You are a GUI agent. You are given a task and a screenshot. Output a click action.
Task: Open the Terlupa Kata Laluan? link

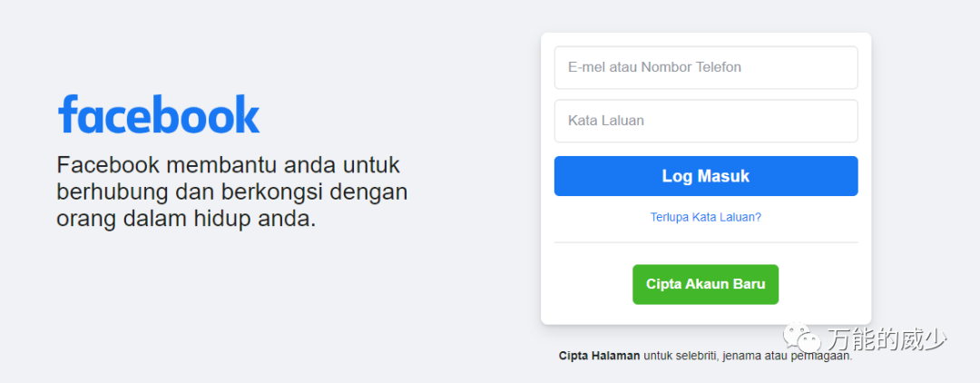point(706,218)
